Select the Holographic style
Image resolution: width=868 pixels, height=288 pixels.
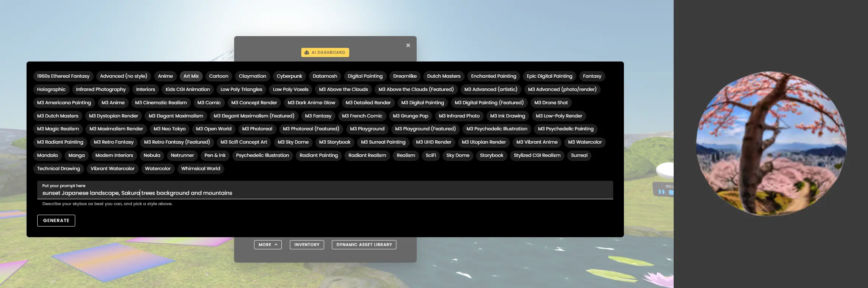pos(51,89)
